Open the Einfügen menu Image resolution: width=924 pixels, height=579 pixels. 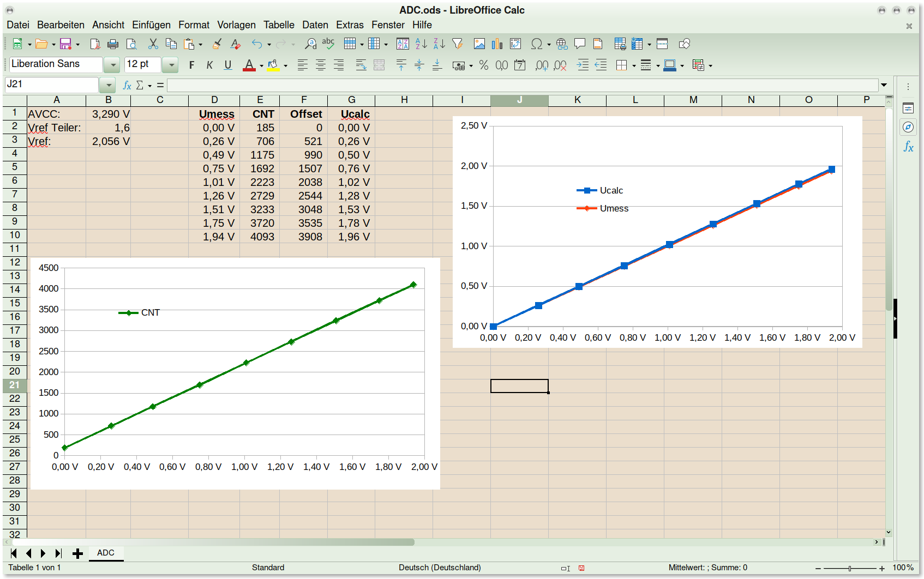coord(151,25)
